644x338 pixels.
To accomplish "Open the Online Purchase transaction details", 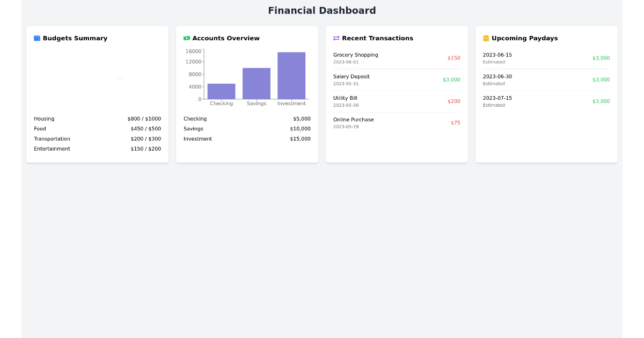I will point(396,122).
